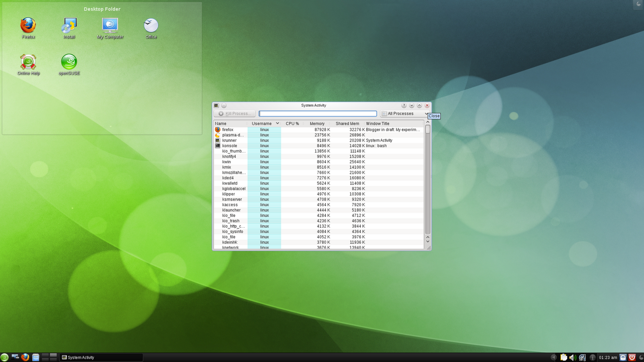Open Online Help desktop icon
The image size is (644, 362).
tap(28, 61)
